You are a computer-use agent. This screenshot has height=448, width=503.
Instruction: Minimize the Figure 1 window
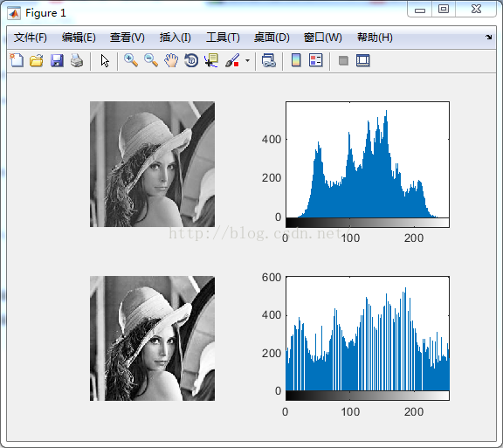point(420,10)
